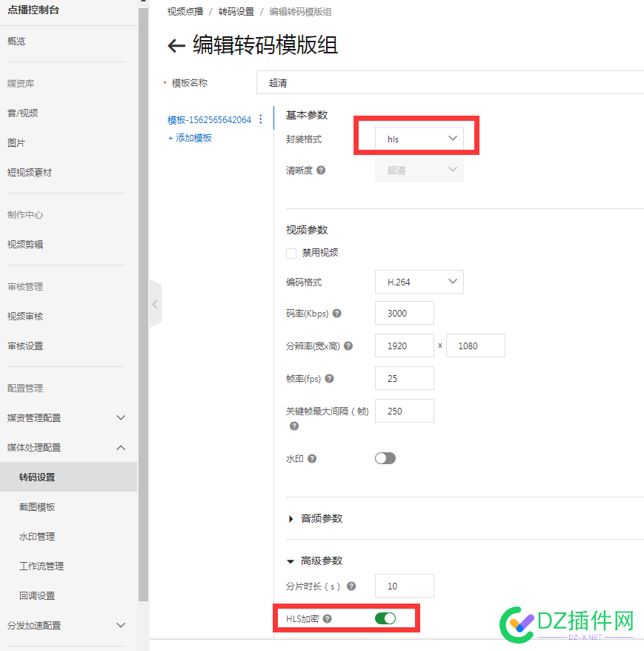Click the 基本参数 section heading
The height and width of the screenshot is (651, 644).
[x=307, y=115]
